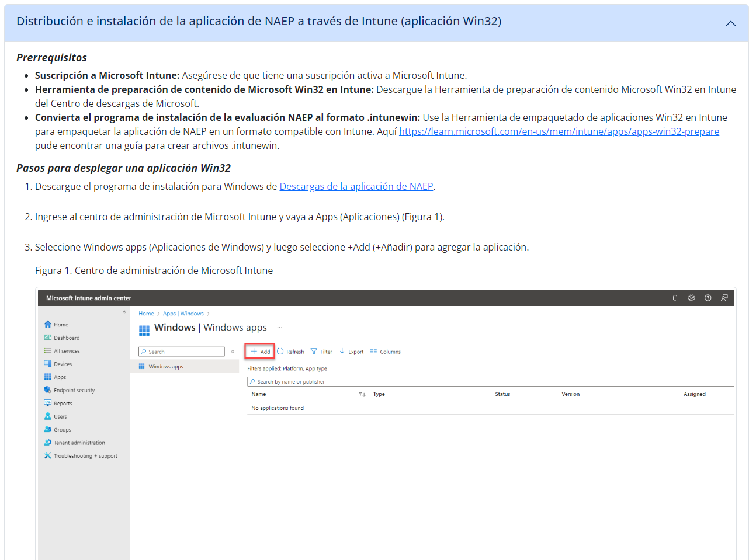756x560 pixels.
Task: Click the Users person icon
Action: pos(48,416)
